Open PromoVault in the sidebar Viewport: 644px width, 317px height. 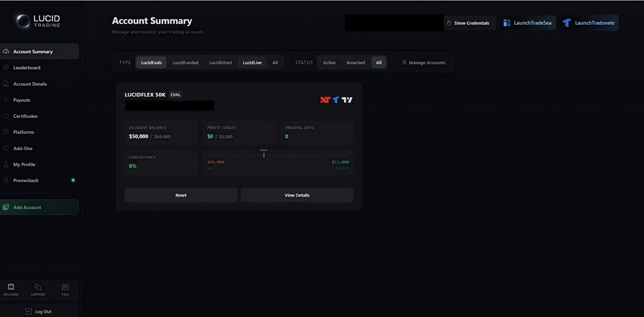point(39,180)
